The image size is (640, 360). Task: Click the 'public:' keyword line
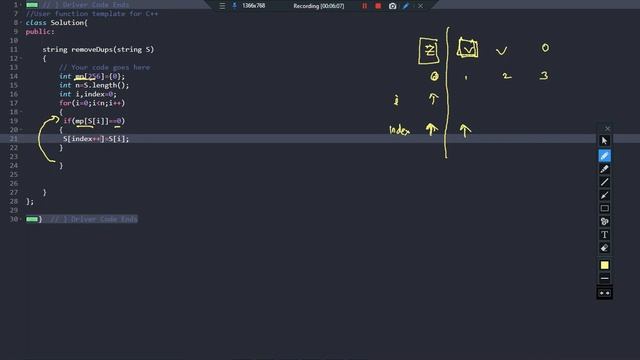(x=40, y=31)
